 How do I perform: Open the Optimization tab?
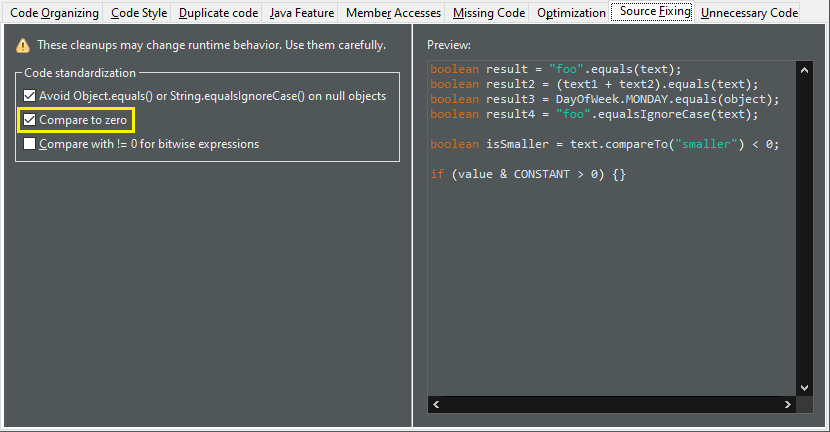coord(571,13)
